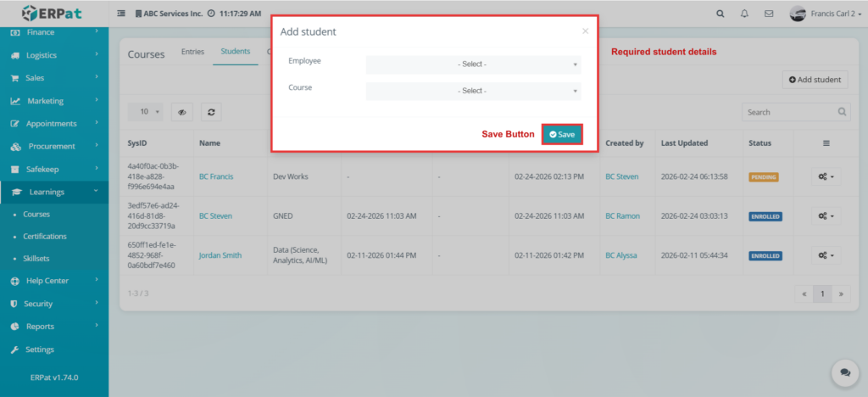This screenshot has height=397, width=868.
Task: Click the Finance sidebar icon
Action: click(15, 32)
